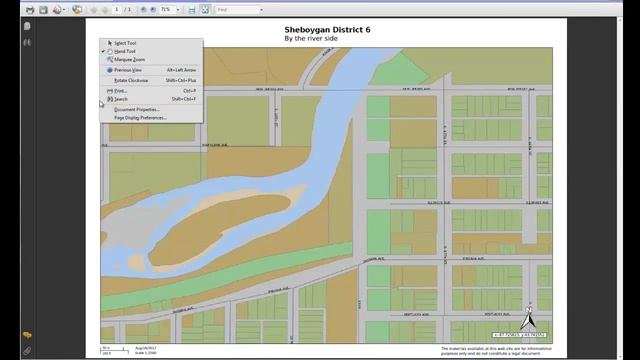Click the current page number field
640x360 pixels.
(117, 9)
